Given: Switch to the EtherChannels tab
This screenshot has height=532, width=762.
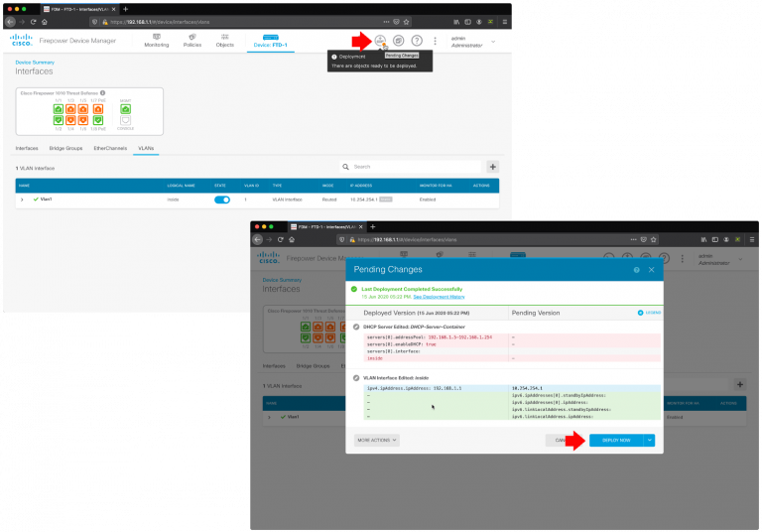Looking at the screenshot, I should [x=110, y=148].
